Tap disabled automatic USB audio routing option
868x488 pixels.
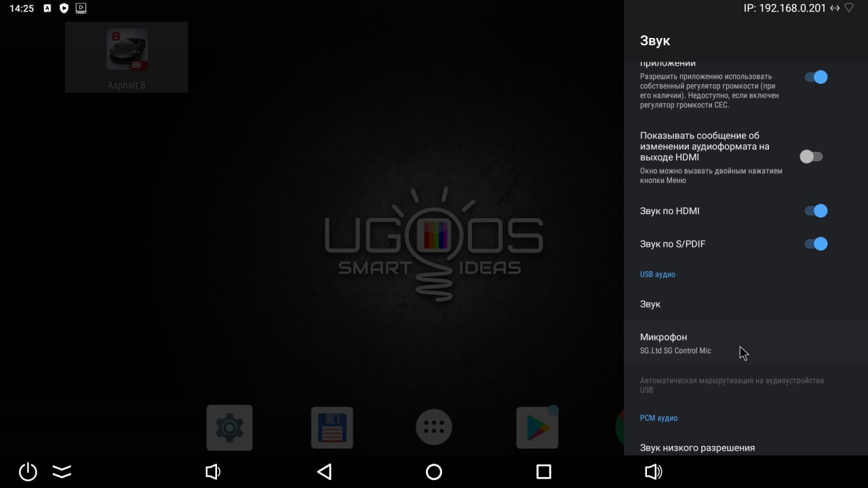pyautogui.click(x=746, y=385)
